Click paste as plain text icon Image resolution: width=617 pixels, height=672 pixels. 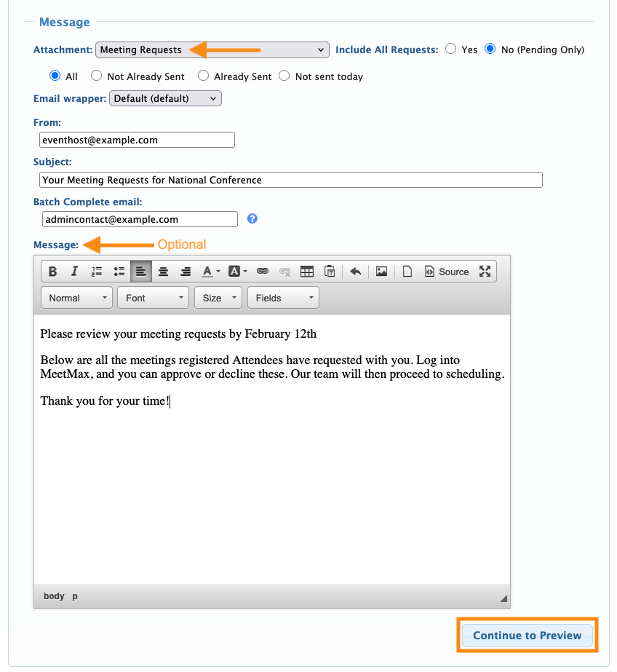pyautogui.click(x=330, y=272)
